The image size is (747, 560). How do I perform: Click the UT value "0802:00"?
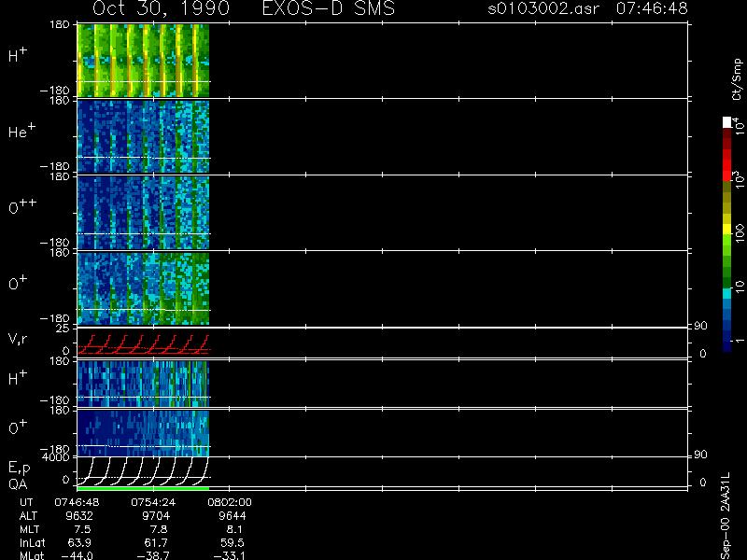point(230,502)
